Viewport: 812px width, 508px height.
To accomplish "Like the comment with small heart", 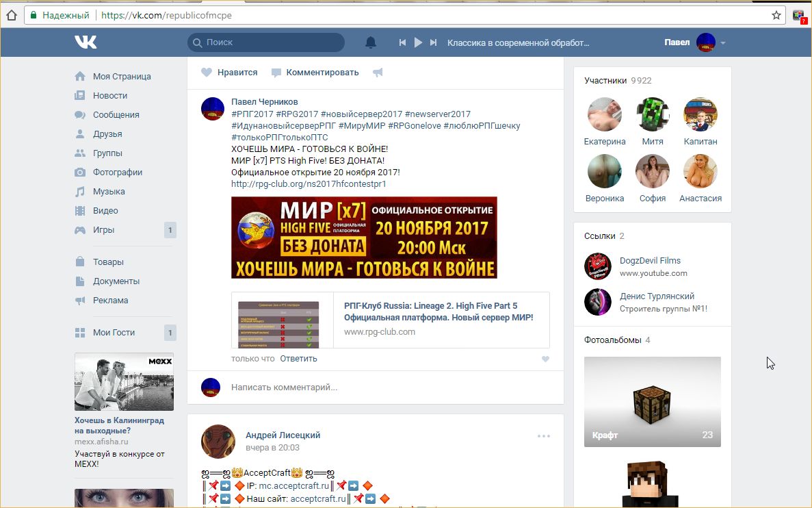I will click(545, 359).
